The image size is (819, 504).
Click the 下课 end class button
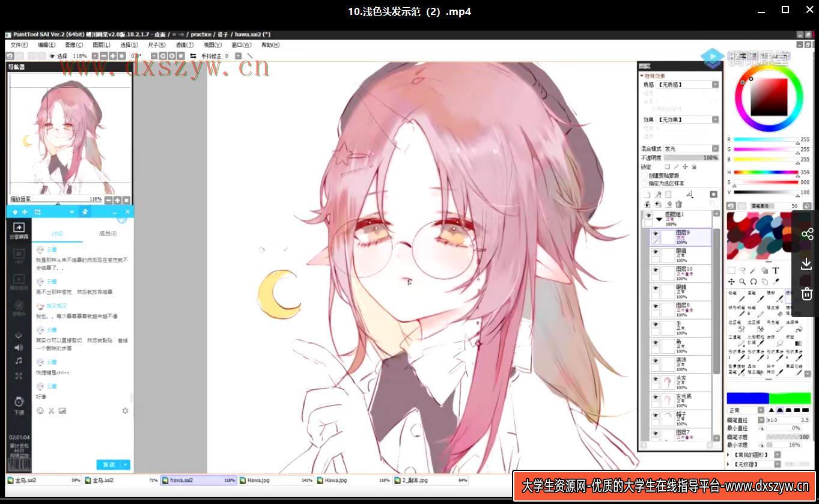(19, 405)
